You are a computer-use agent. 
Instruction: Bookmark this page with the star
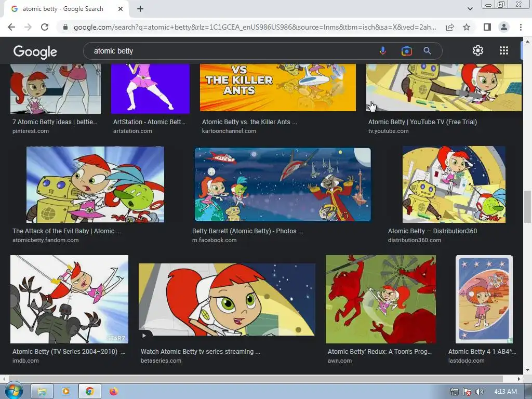[x=467, y=27]
